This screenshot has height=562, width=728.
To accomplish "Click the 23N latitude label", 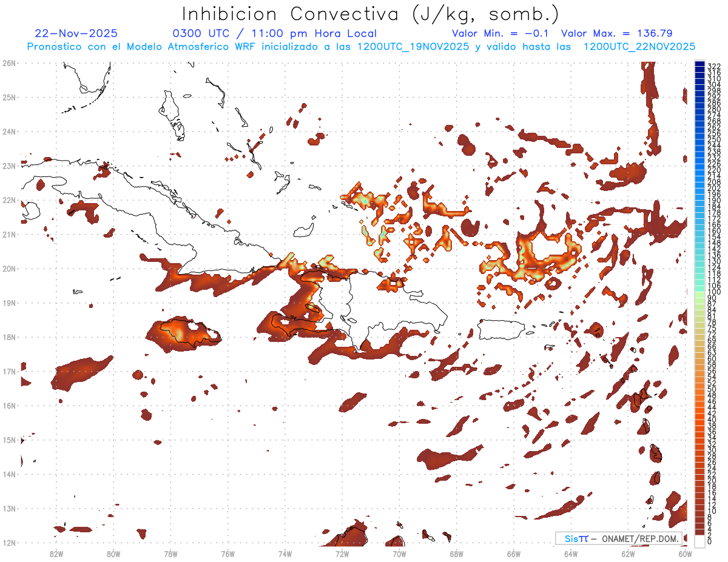I will point(8,166).
